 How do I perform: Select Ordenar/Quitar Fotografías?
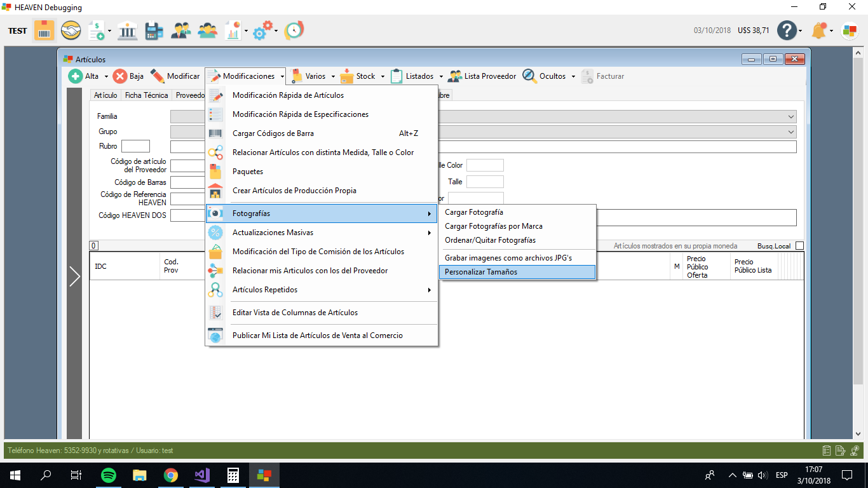[x=517, y=240]
